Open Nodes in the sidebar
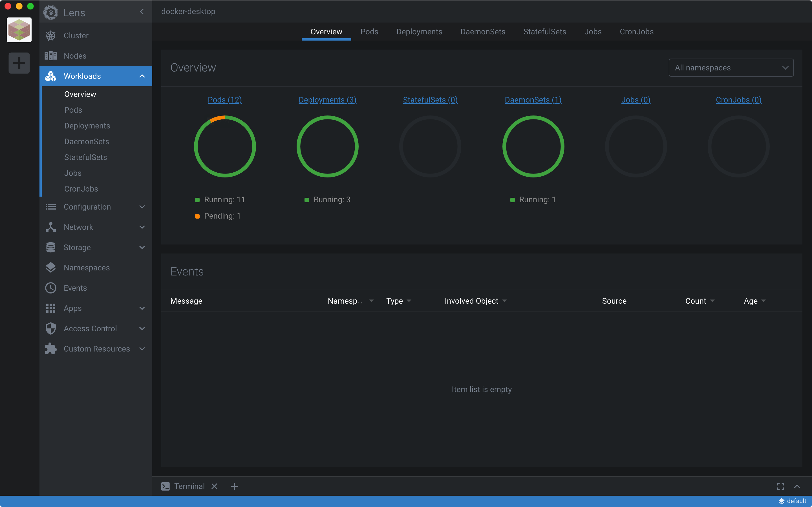Screen dimensions: 812x507 pos(75,56)
